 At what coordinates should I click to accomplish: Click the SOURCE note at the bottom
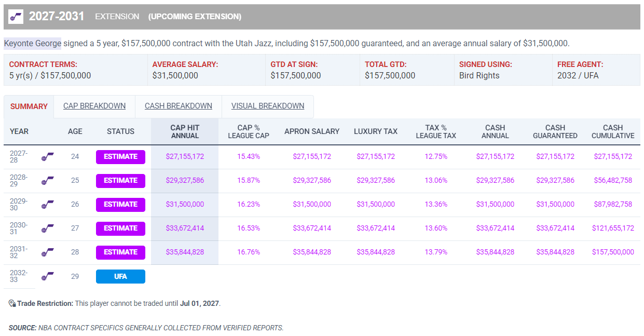pos(146,328)
